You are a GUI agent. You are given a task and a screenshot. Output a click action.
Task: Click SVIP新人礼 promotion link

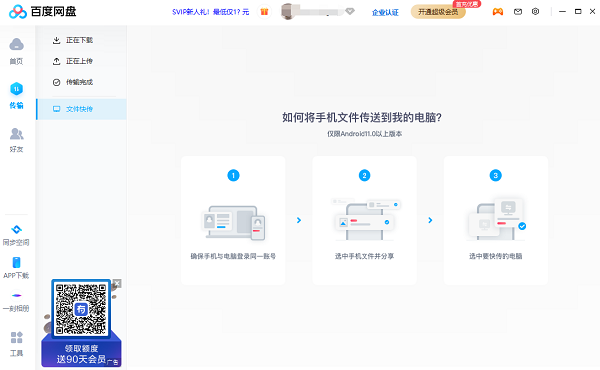210,12
